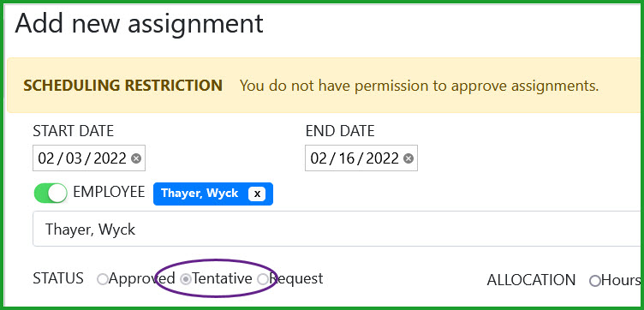
Task: Click the Tentative label text
Action: [x=222, y=279]
